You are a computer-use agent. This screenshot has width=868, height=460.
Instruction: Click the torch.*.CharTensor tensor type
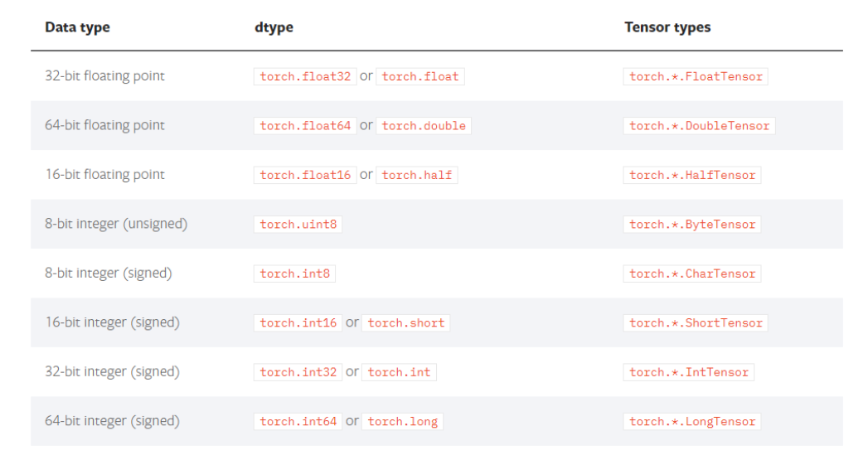pos(692,274)
